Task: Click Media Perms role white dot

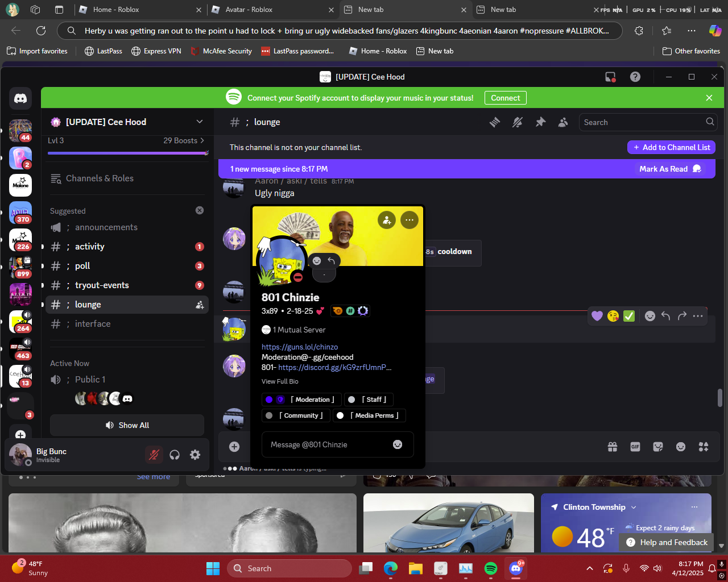Action: click(340, 415)
